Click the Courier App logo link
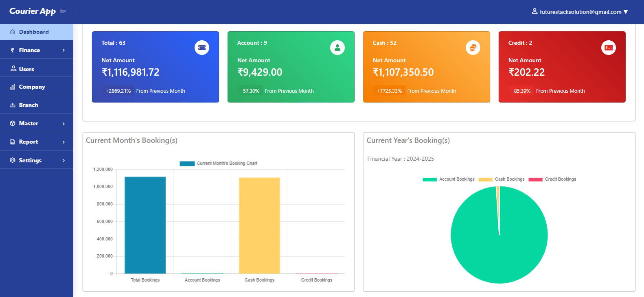This screenshot has width=644, height=297. coord(32,11)
